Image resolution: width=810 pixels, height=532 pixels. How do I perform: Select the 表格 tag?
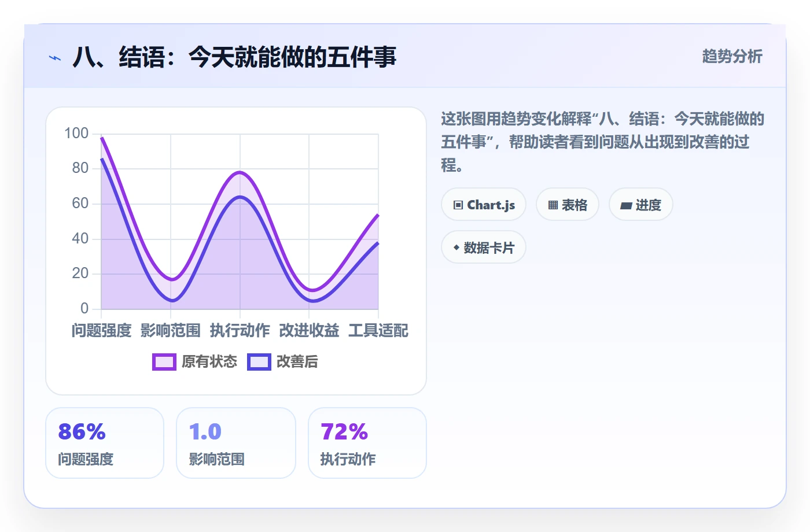(x=568, y=205)
